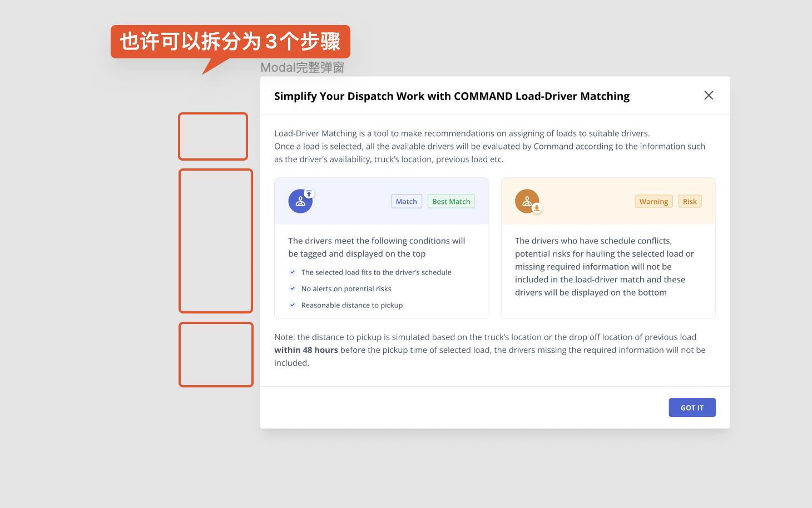Click 'No alerts on potential risks' text

click(x=346, y=289)
